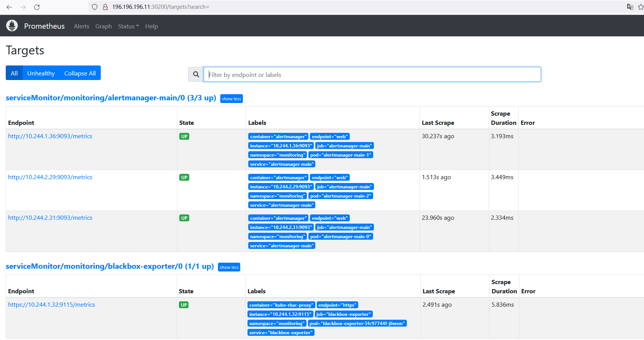Screen dimensions: 644x340
Task: Open the translate page icon
Action: point(630,7)
